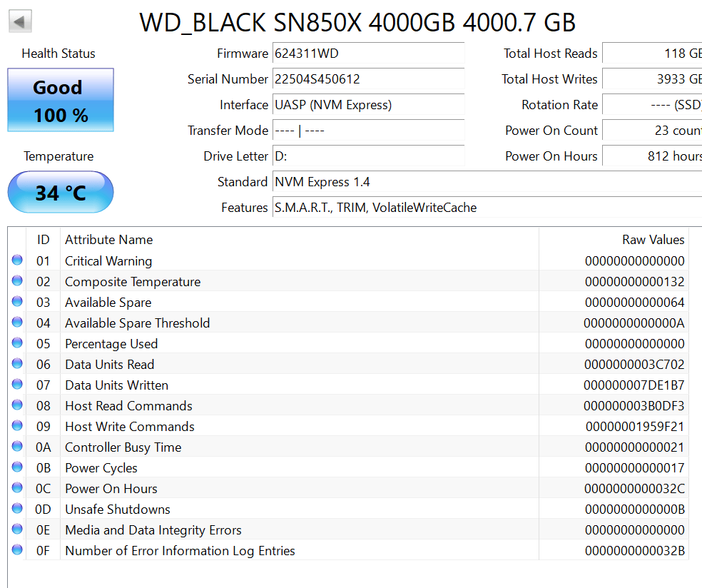Click the Rotation Rate value field

(x=652, y=105)
